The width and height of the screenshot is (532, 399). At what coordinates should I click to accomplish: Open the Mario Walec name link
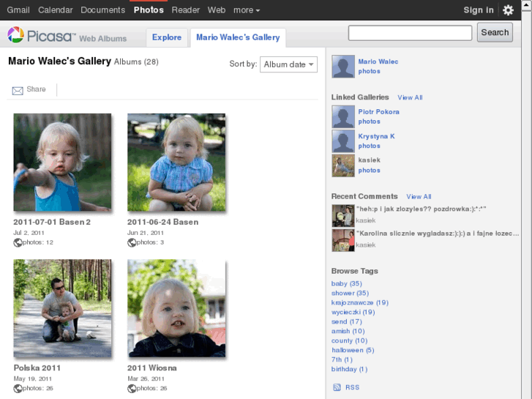pyautogui.click(x=378, y=61)
